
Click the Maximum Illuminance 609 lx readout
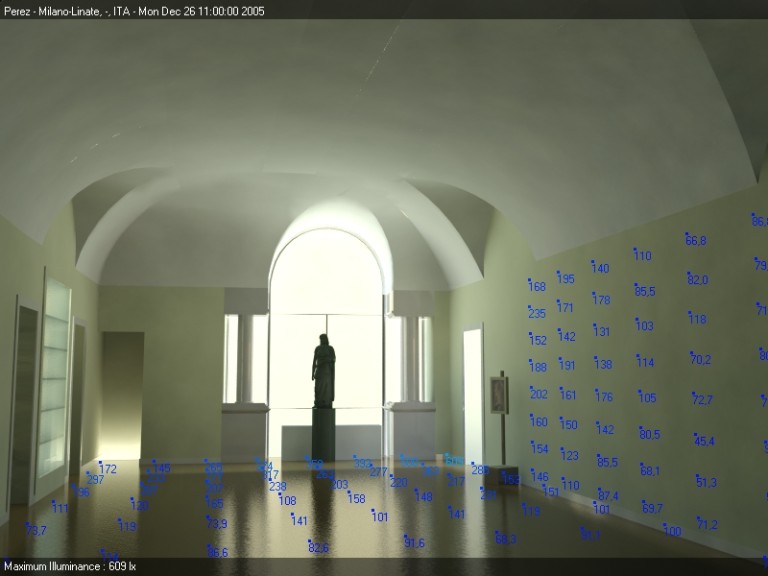click(x=70, y=566)
